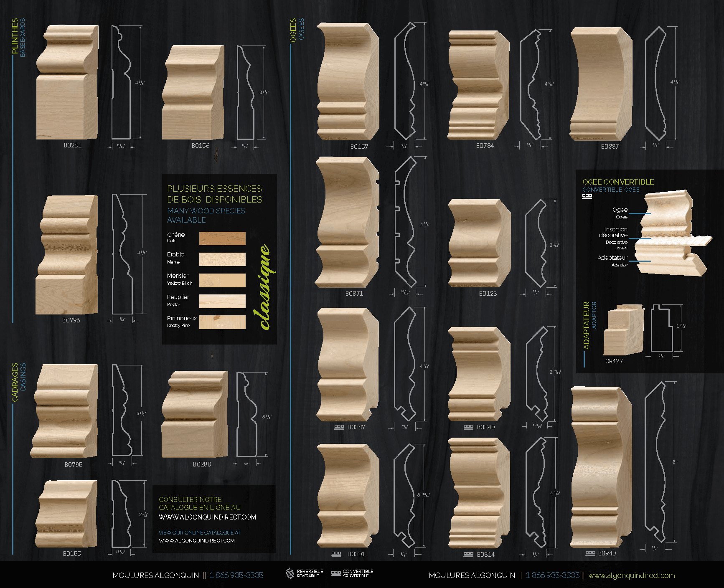Click the B0157 ogee moulding photo
Viewport: 724px width, 588px height.
pos(348,82)
